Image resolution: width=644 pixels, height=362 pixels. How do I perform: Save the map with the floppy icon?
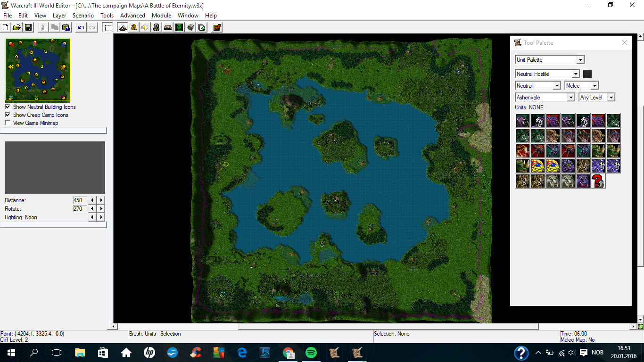coord(28,27)
